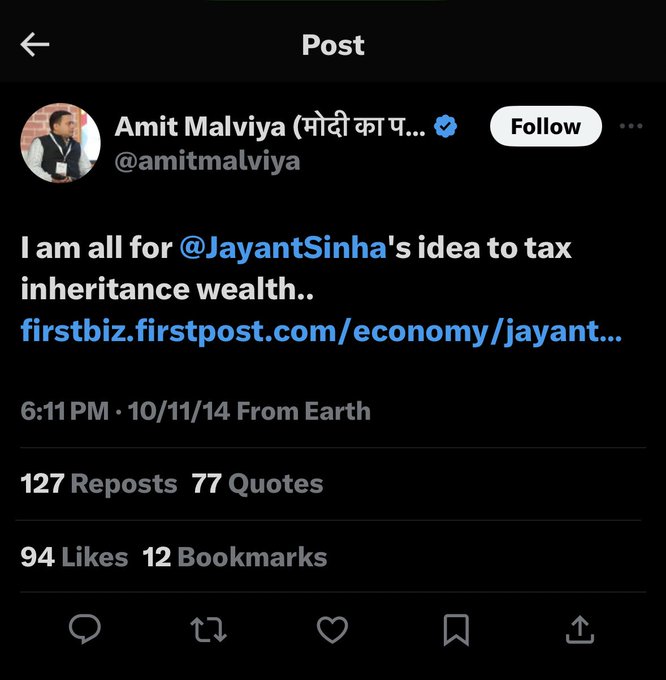Bookmark this post using bookmark icon

456,628
